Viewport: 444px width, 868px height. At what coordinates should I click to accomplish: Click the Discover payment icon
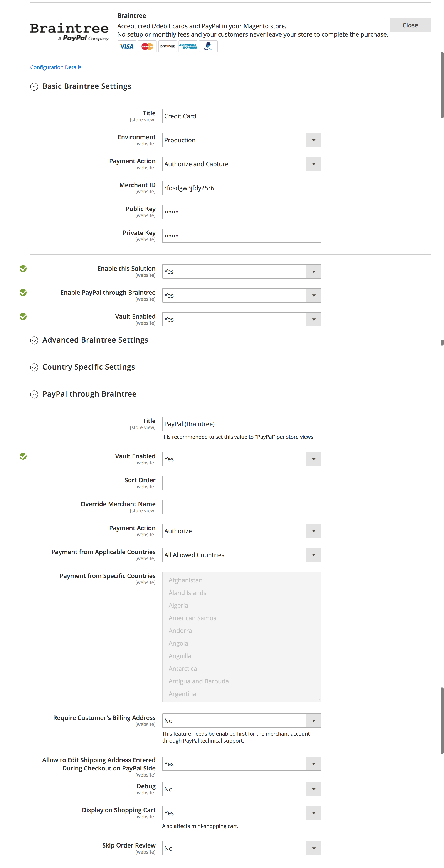coord(167,46)
